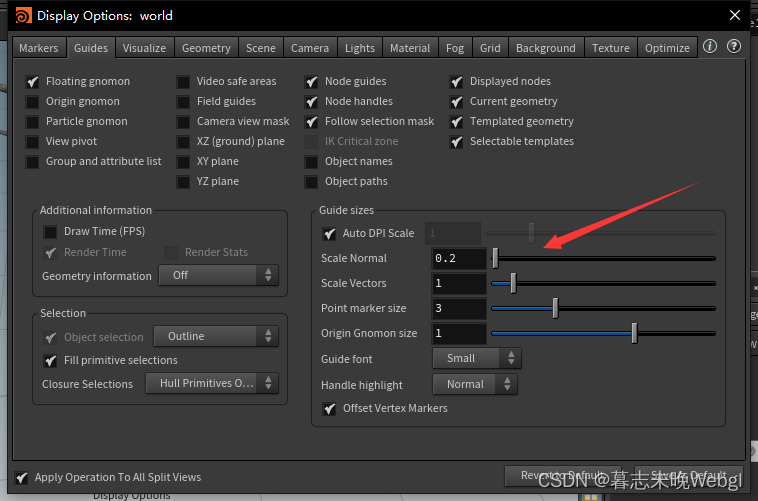Open the Optimize tab
Viewport: 758px width, 501px height.
pos(667,48)
